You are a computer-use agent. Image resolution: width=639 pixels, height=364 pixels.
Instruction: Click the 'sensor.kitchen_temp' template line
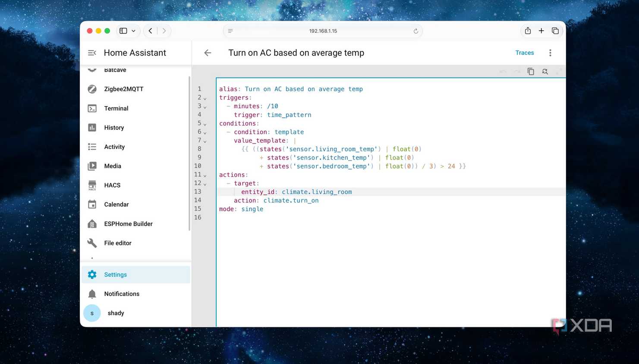337,158
